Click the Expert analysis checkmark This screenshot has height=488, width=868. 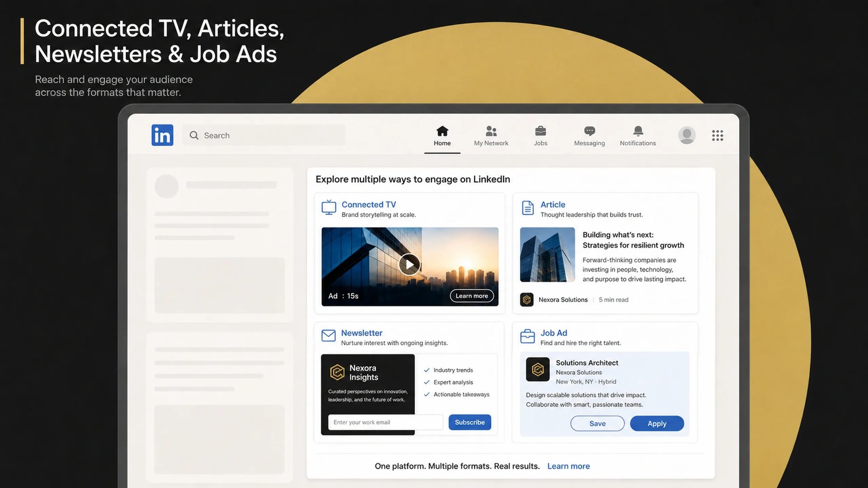point(426,382)
